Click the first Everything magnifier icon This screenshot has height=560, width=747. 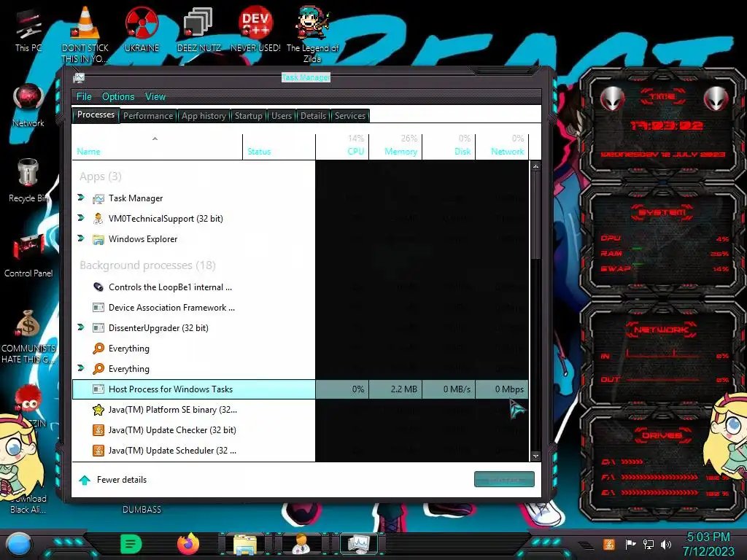click(98, 349)
